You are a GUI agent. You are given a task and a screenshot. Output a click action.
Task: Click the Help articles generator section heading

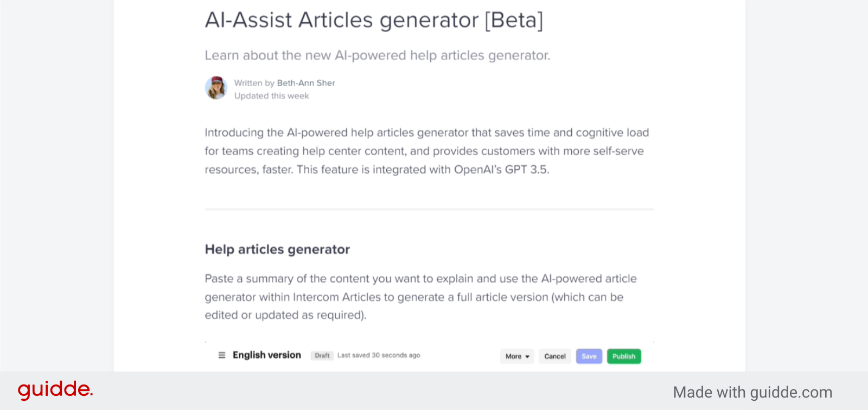277,249
